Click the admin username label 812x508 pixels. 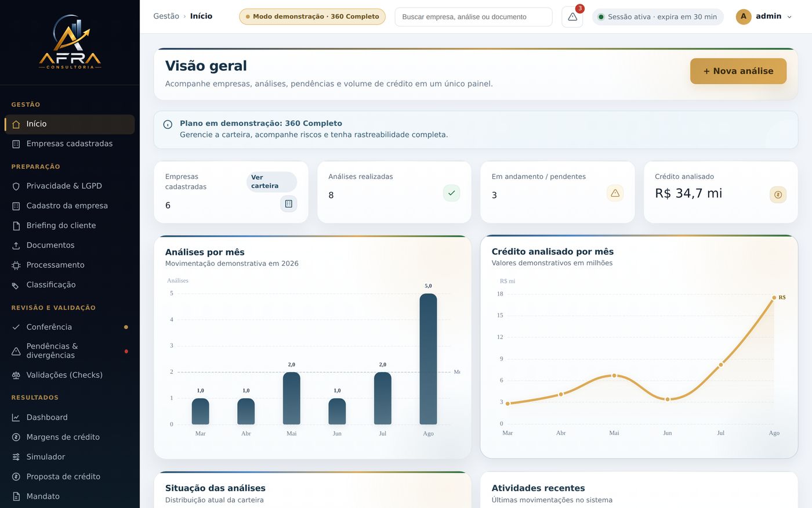768,16
